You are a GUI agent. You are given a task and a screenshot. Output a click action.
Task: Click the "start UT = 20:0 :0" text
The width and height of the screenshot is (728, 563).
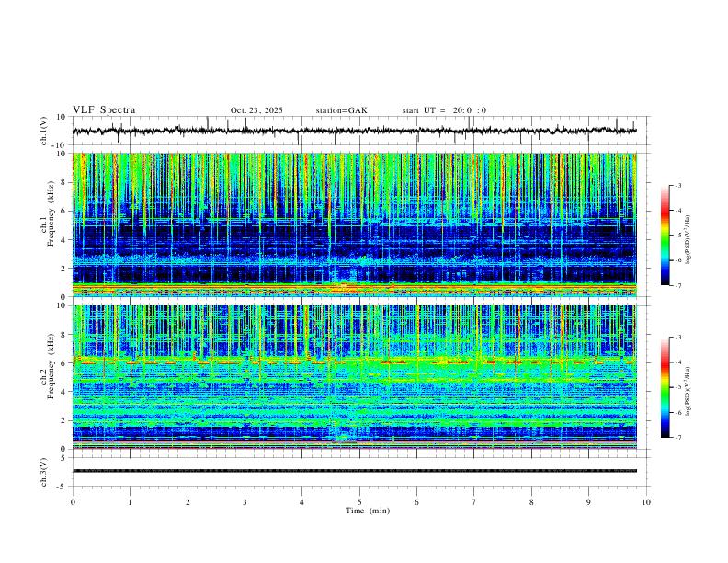(444, 110)
